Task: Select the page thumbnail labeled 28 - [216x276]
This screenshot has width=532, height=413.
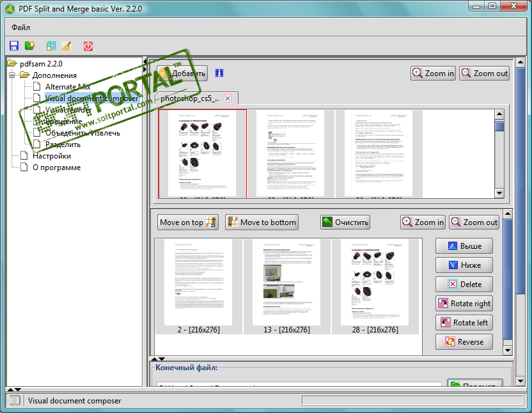Action: pyautogui.click(x=375, y=287)
